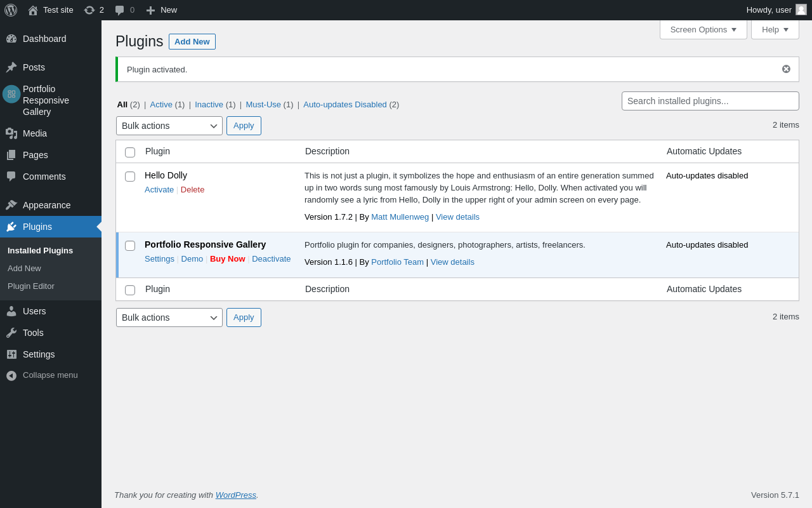
Task: Expand the Screen Options panel
Action: point(704,29)
